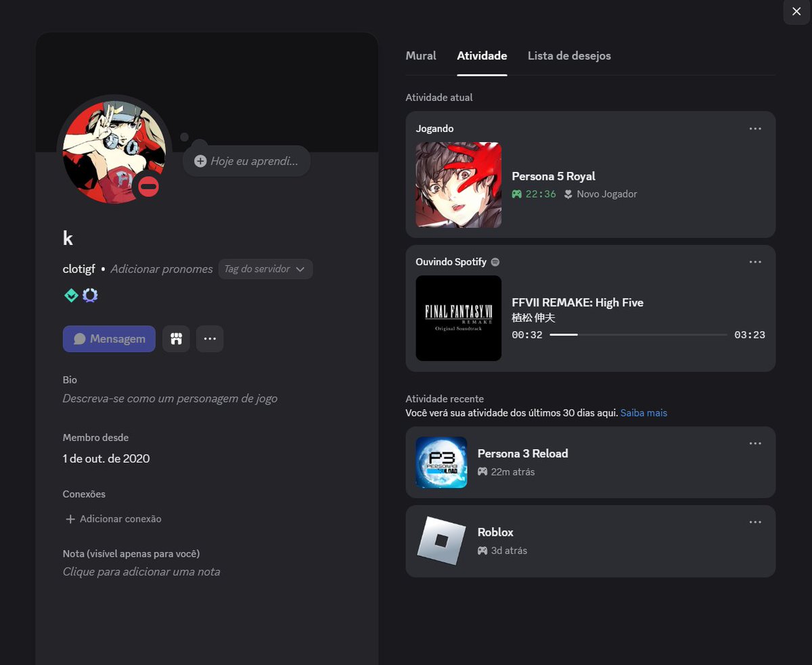Add a custom status Hoje eu aprendi
The image size is (812, 665).
point(246,161)
